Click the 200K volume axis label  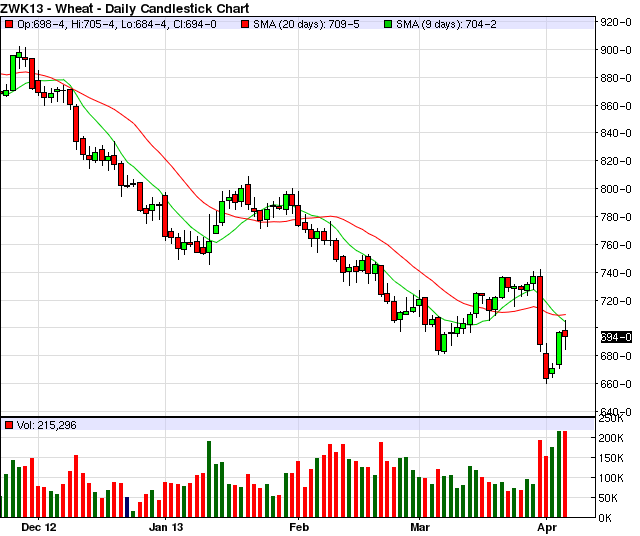click(x=611, y=438)
